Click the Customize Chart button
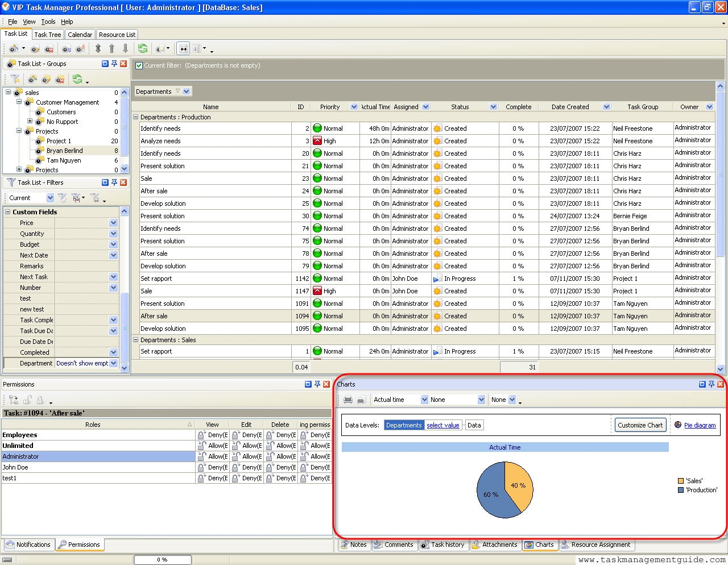The width and height of the screenshot is (728, 565). 640,425
